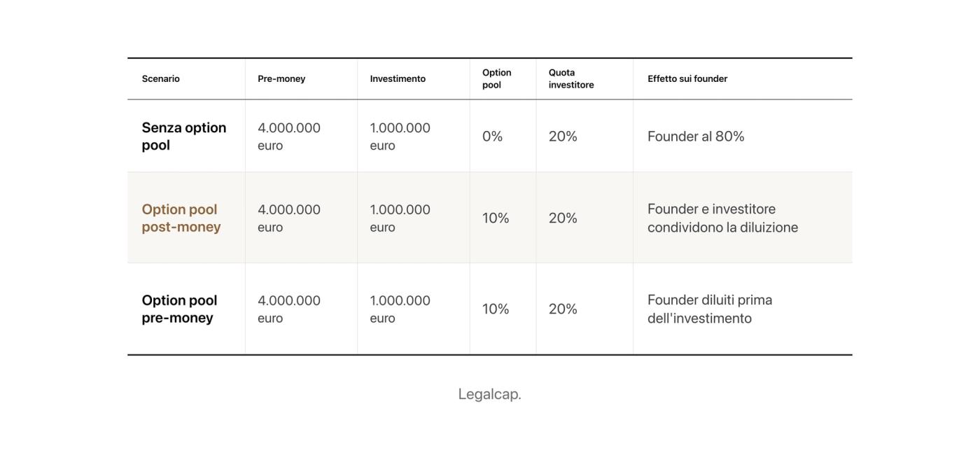Select the highlighted Option pool post-money label

click(x=181, y=218)
